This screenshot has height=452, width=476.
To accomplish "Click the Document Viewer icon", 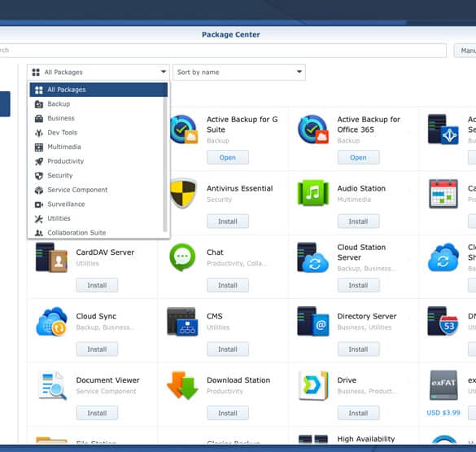I will point(52,385).
